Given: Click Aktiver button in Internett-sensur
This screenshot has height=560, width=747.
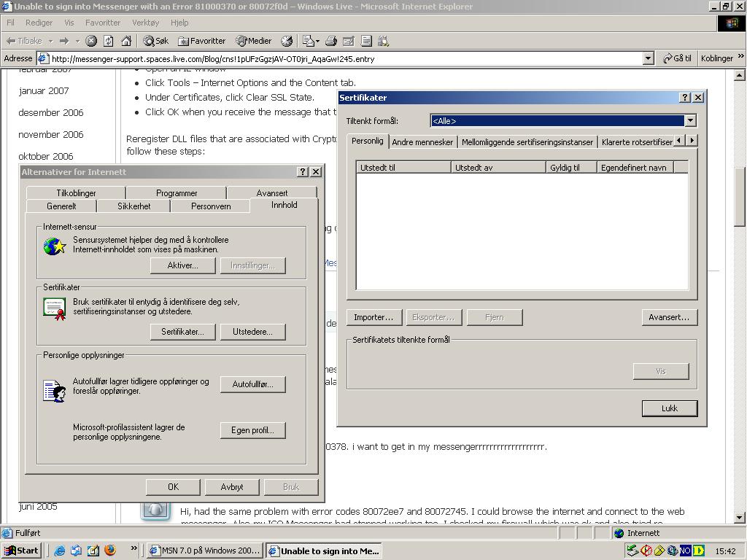Looking at the screenshot, I should pyautogui.click(x=183, y=265).
